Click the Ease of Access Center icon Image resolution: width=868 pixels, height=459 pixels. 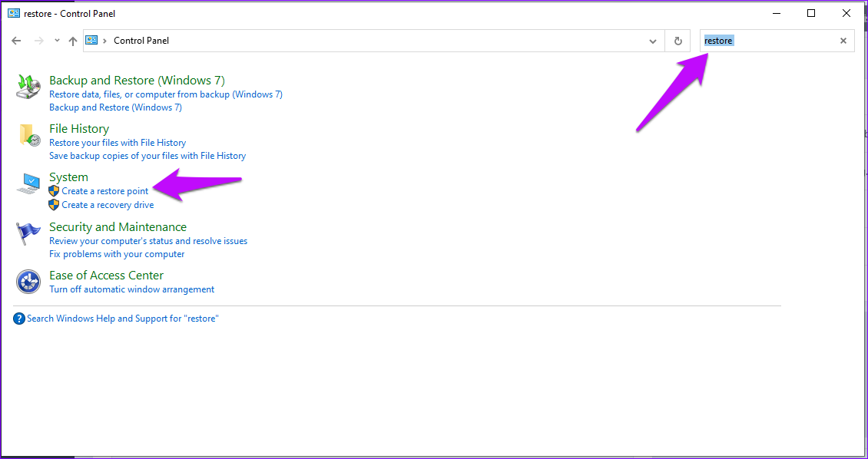tap(28, 282)
